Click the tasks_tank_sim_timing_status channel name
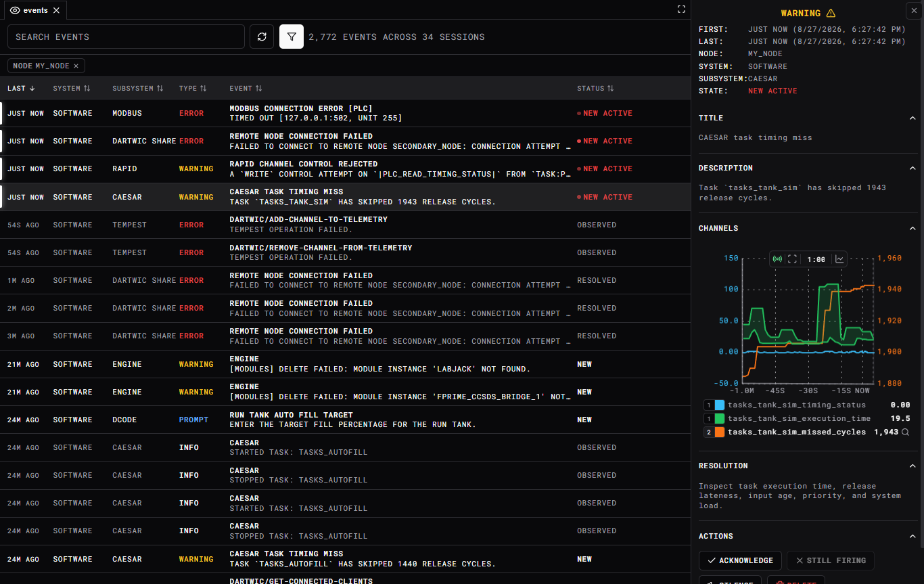The width and height of the screenshot is (924, 584). point(797,405)
